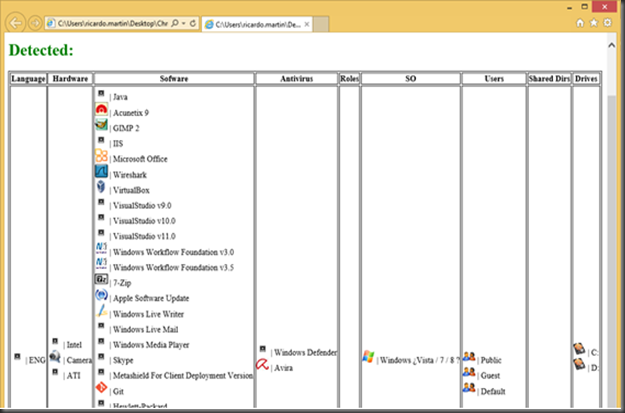Screen dimensions: 625x413
Task: Click the Windows ¿Vista / 7 / 8 ? text
Action: coord(419,360)
